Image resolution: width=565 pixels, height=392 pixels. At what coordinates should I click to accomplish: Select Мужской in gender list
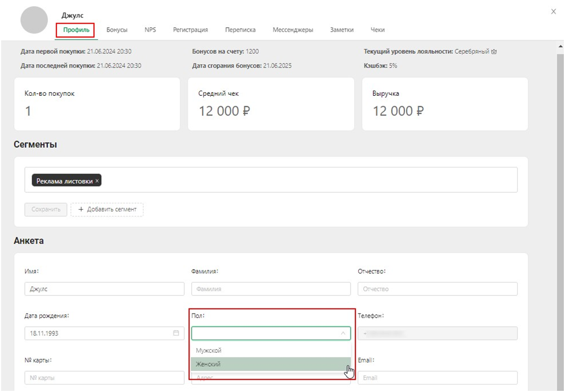pyautogui.click(x=271, y=350)
